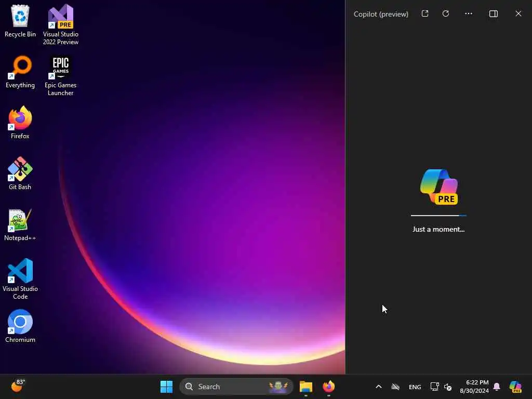The height and width of the screenshot is (399, 532).
Task: Open the notification bell
Action: (x=497, y=387)
